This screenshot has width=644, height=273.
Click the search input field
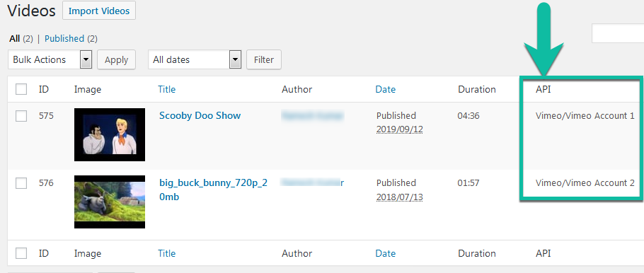[x=618, y=33]
